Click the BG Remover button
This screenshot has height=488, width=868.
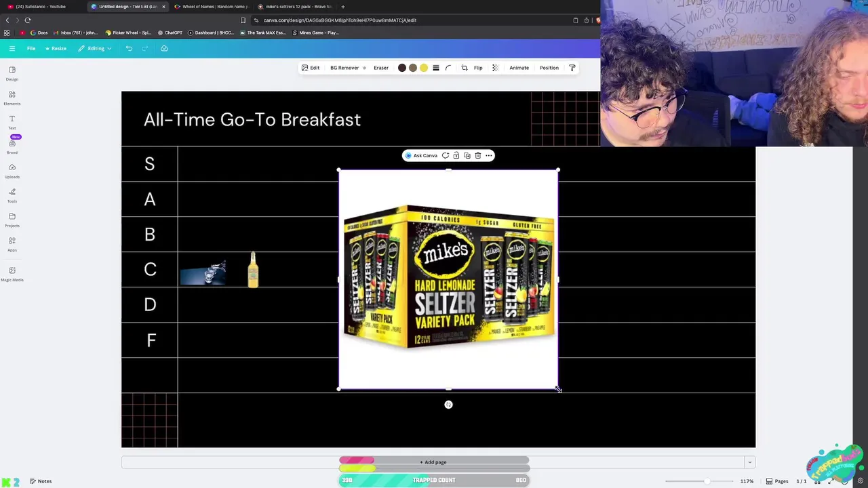(348, 68)
